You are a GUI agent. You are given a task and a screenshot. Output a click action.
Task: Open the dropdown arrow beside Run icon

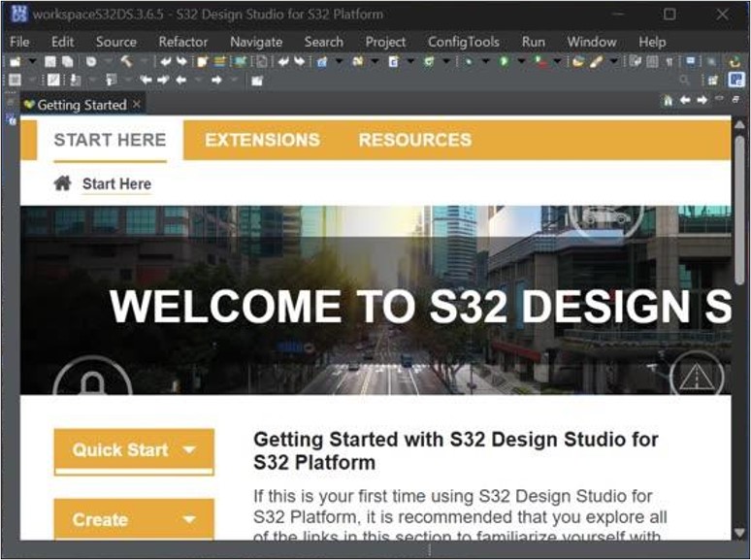click(x=521, y=61)
